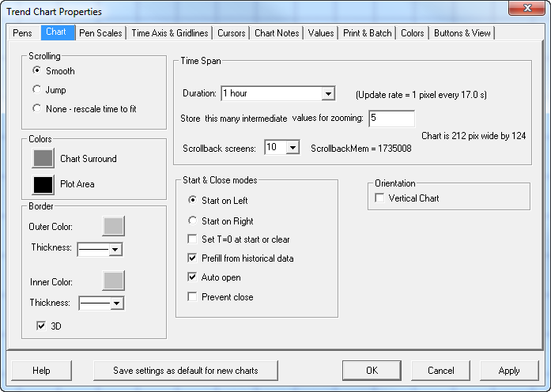Change the border Outer Color swatch
The height and width of the screenshot is (392, 551).
(113, 226)
